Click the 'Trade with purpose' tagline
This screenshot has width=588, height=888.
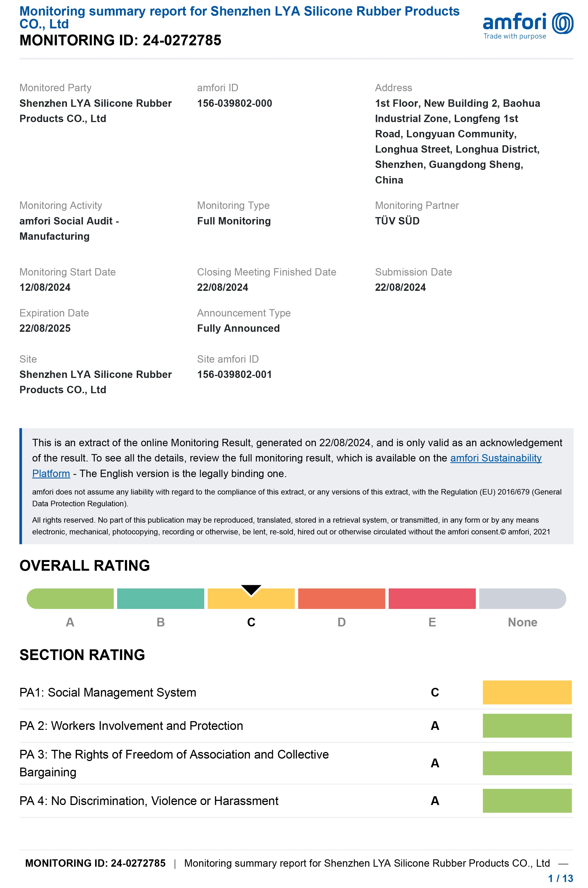click(515, 36)
